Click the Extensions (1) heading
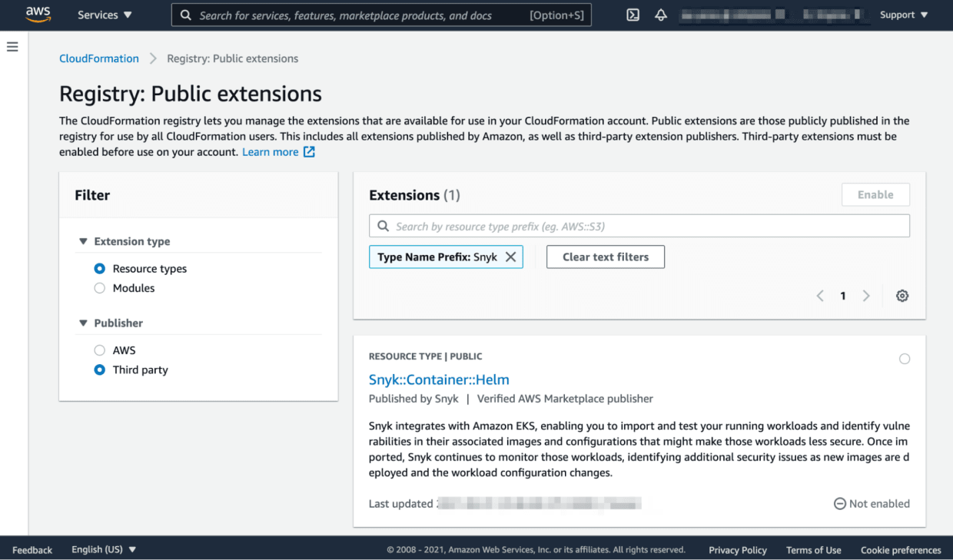The height and width of the screenshot is (560, 953). (x=414, y=195)
